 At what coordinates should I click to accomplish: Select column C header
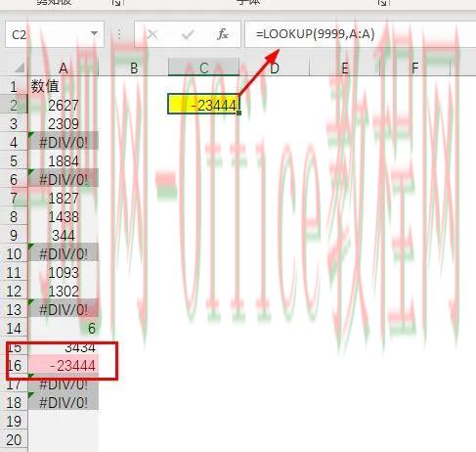204,68
